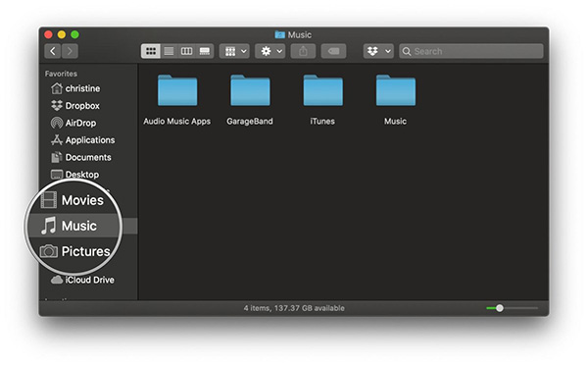Click the magnifying glass search icon

coord(407,51)
